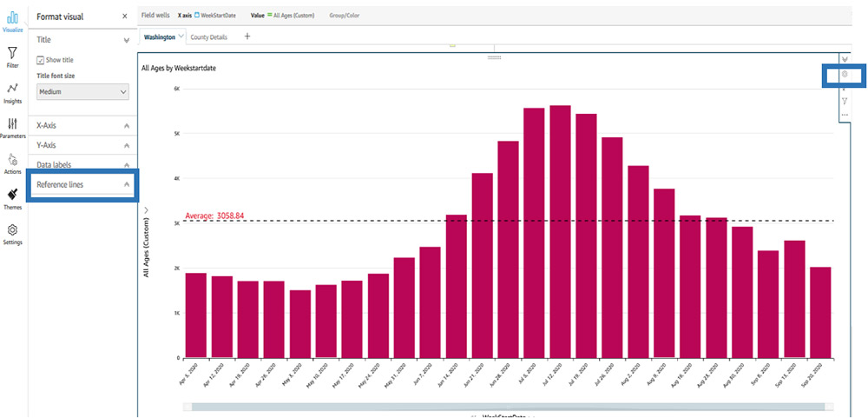
Task: Toggle the Show title checkbox
Action: 40,60
